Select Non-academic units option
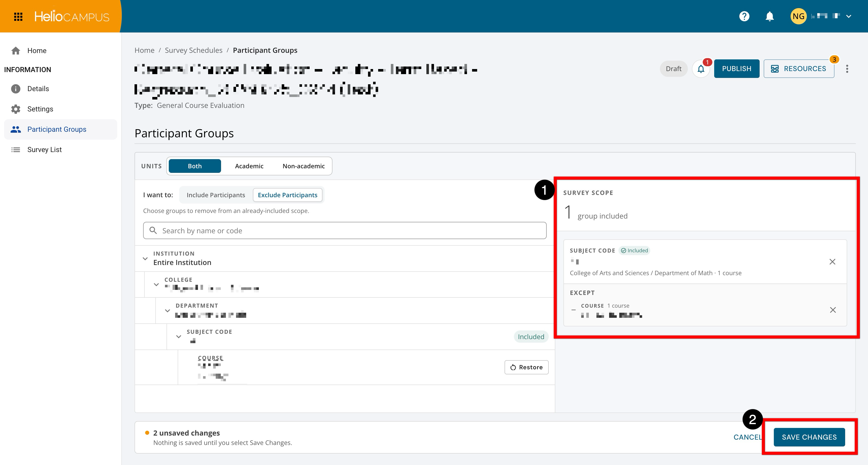The width and height of the screenshot is (868, 465). click(x=304, y=166)
